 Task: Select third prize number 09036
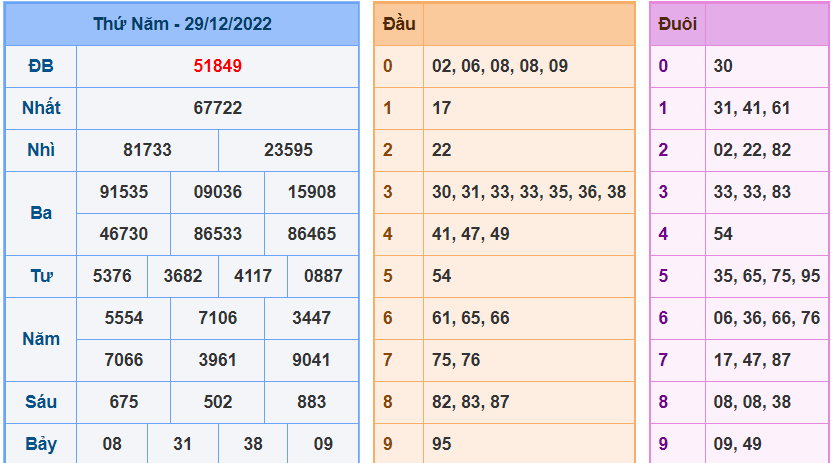[x=217, y=192]
